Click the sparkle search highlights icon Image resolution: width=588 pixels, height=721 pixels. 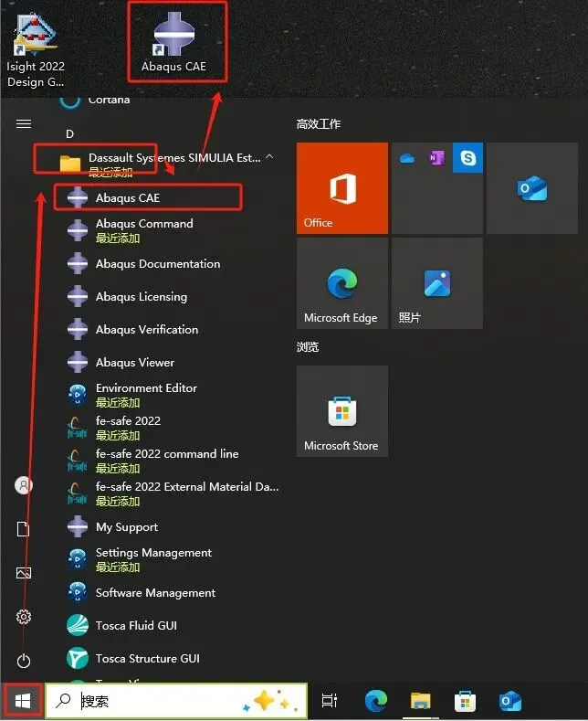tap(268, 701)
